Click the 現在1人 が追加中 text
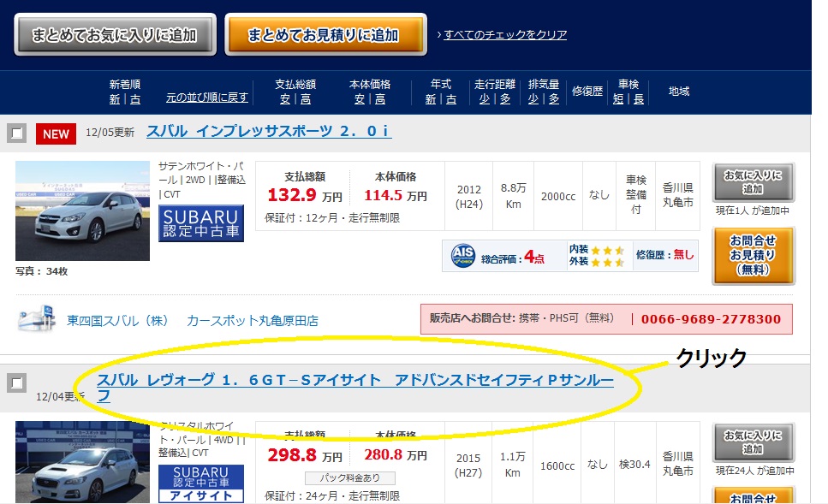The width and height of the screenshot is (828, 504). click(x=753, y=210)
